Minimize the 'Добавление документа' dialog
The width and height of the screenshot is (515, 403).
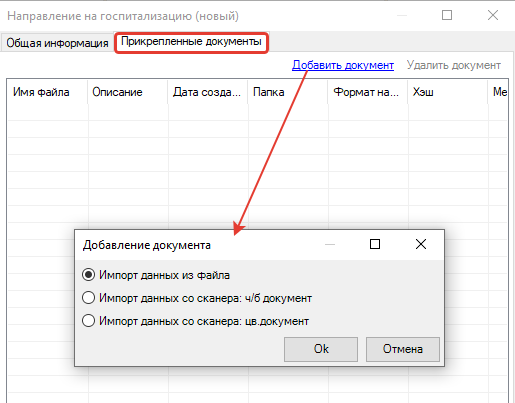tap(330, 244)
